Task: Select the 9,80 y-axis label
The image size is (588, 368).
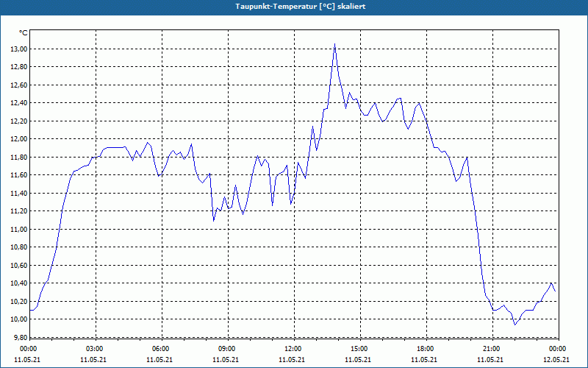Action: click(20, 337)
